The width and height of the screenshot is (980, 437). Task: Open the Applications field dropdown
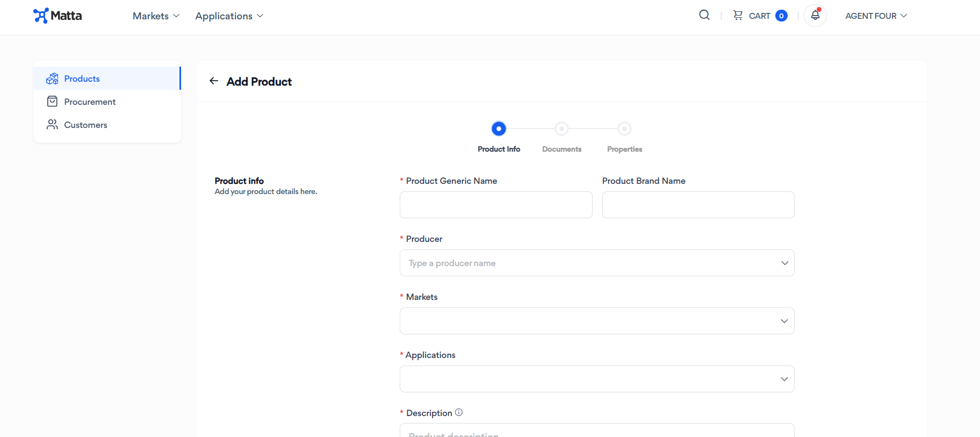click(597, 379)
